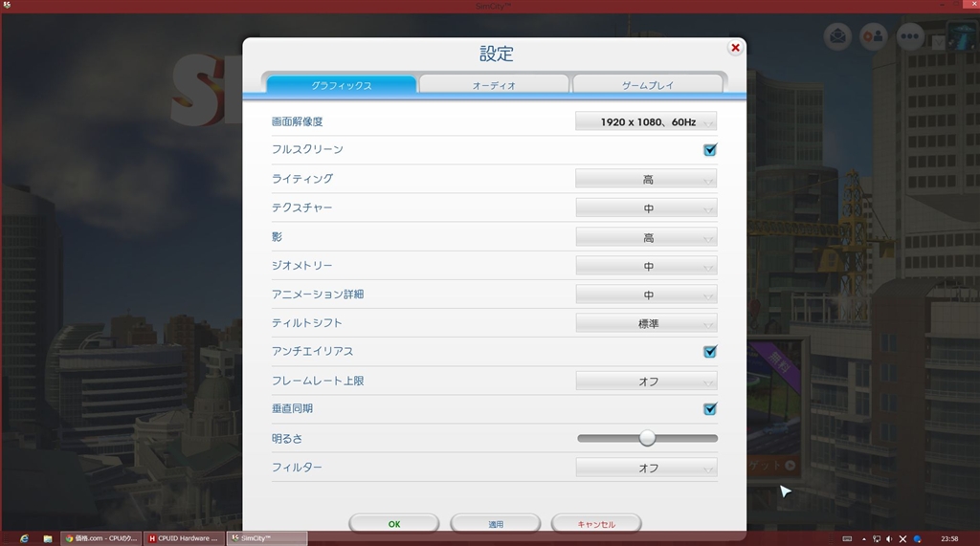Click the taskbar clock showing 23:58
Screen dimensions: 980x546
(x=948, y=538)
